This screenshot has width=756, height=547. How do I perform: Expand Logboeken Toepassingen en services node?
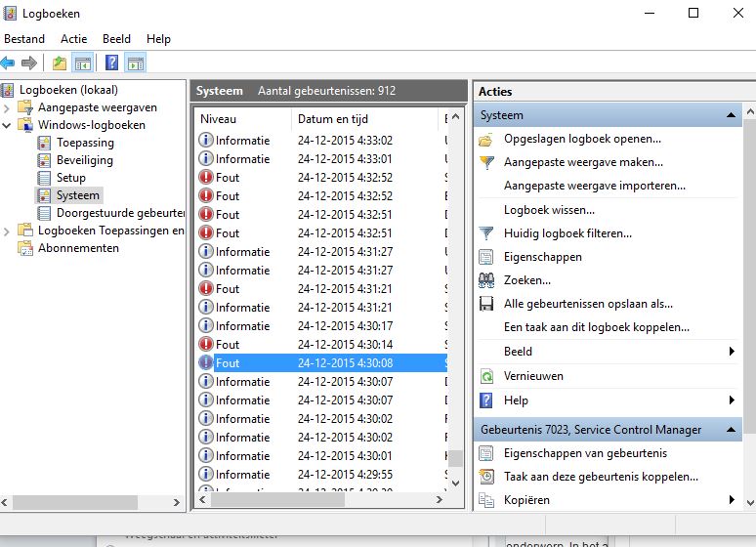click(8, 231)
